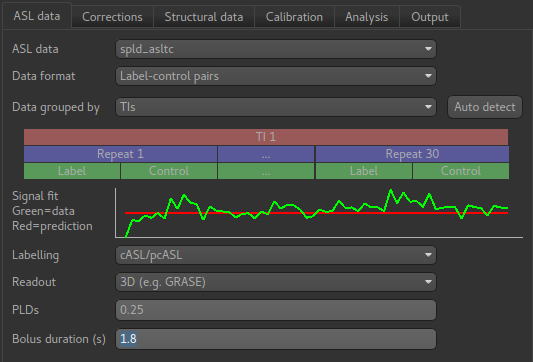This screenshot has height=362, width=533.
Task: Click the Label block under Repeat 1
Action: 72,171
